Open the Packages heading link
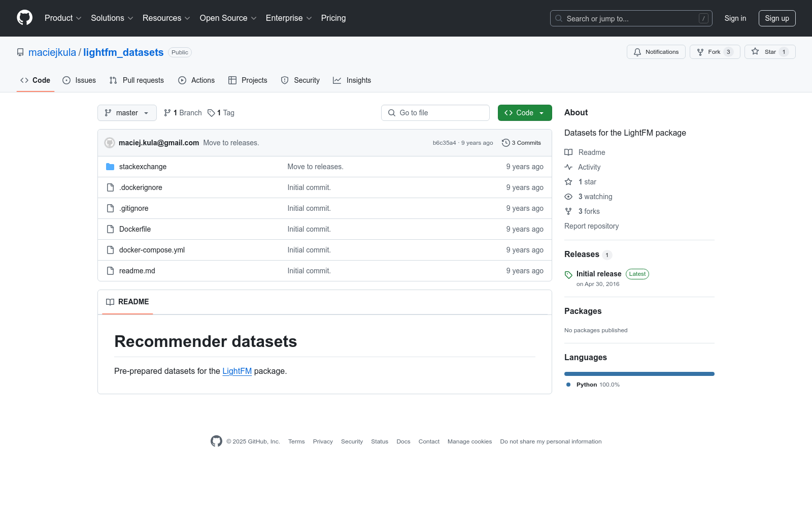 [583, 311]
